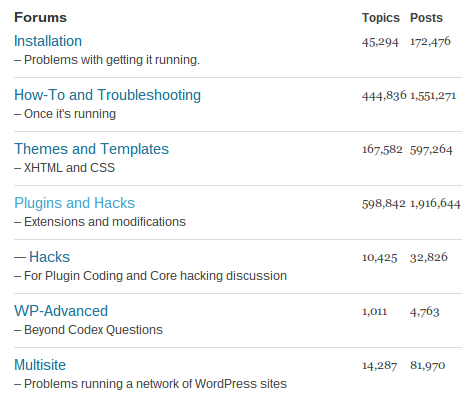Select Hacks post count 32,826
The height and width of the screenshot is (398, 462).
[429, 257]
